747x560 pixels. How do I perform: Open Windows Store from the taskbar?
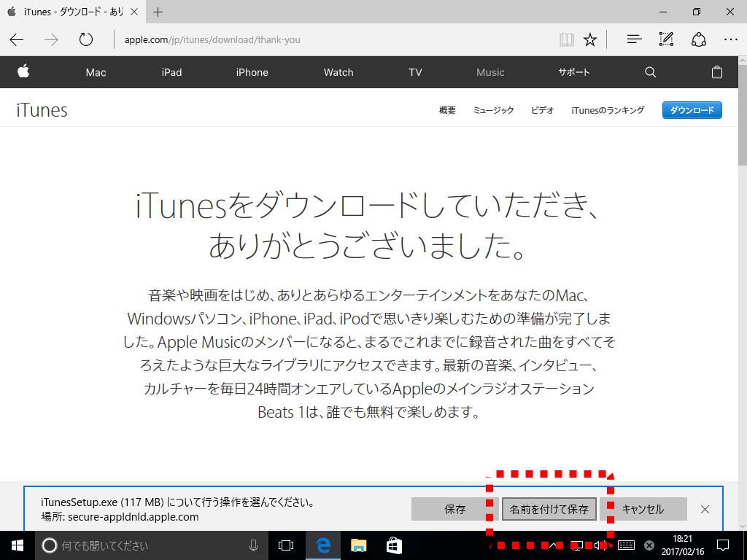pos(394,545)
